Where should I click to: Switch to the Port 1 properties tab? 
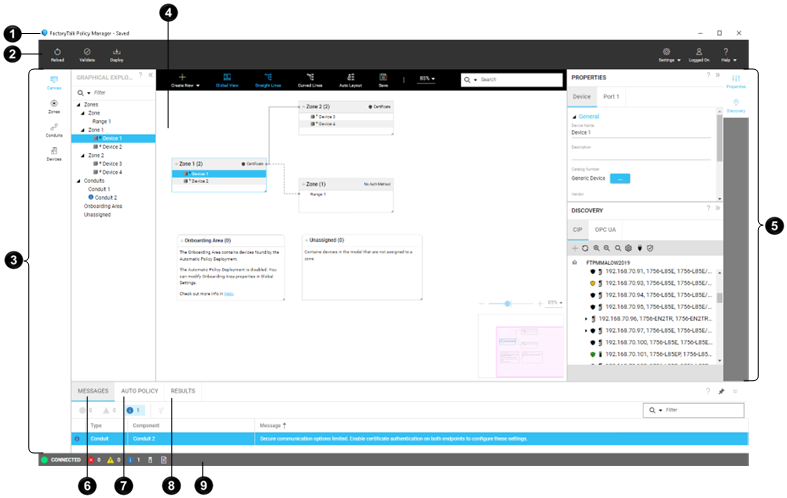[611, 97]
